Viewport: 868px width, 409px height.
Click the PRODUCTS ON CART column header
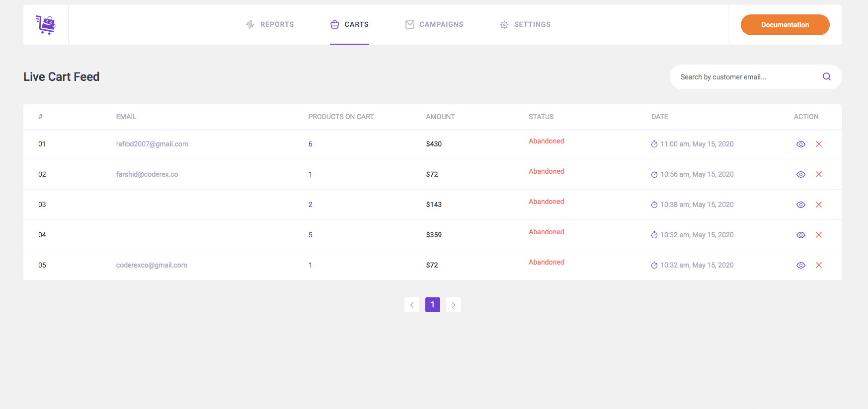pyautogui.click(x=341, y=117)
